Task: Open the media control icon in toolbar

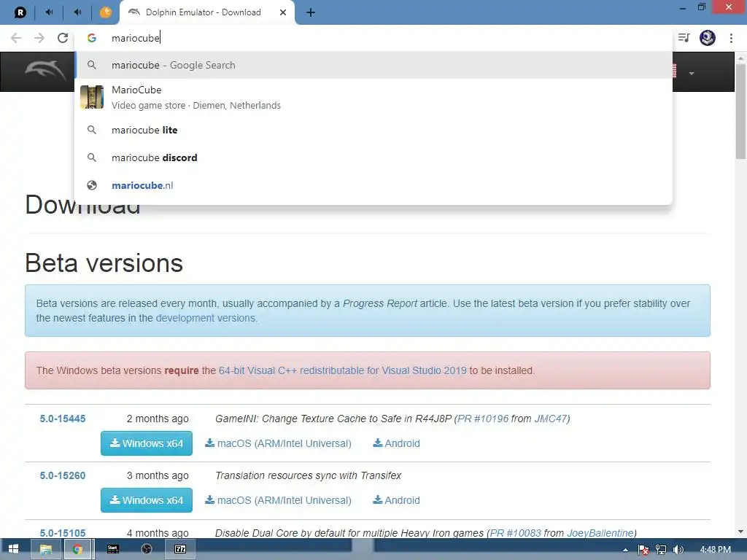Action: point(684,38)
